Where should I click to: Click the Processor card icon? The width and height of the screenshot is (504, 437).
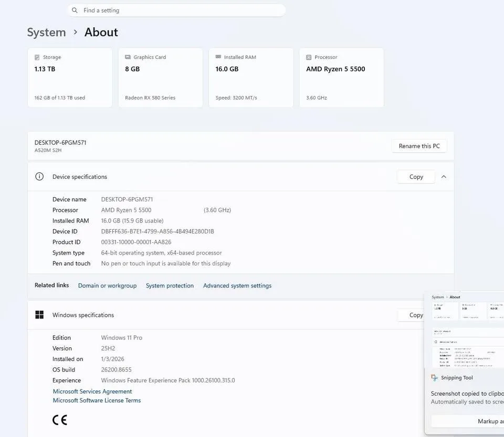pyautogui.click(x=309, y=57)
